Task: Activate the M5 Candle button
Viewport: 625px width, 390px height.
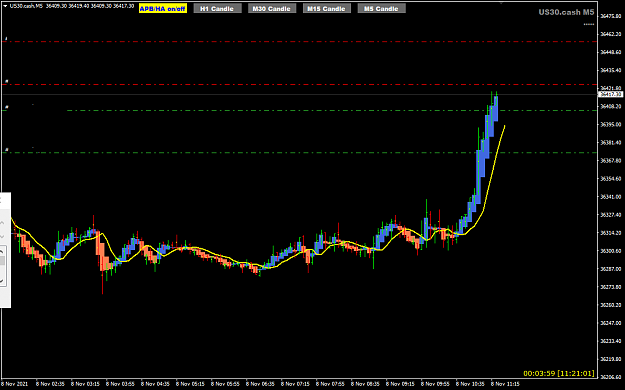Action: [x=381, y=8]
